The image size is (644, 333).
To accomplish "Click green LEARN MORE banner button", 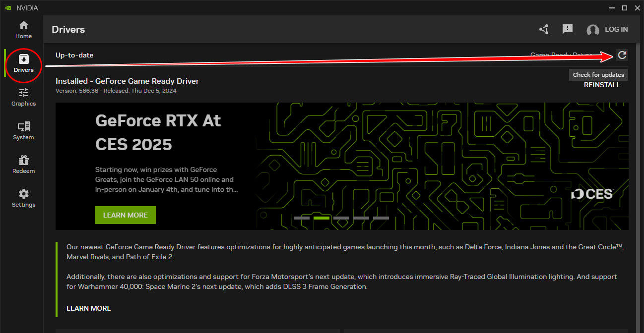I will pos(126,215).
